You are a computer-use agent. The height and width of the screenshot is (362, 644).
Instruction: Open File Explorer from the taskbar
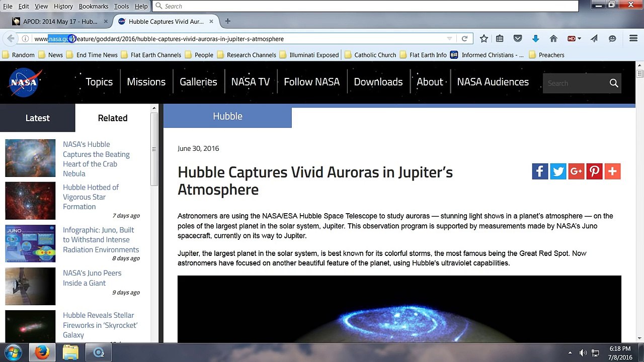[x=70, y=352]
